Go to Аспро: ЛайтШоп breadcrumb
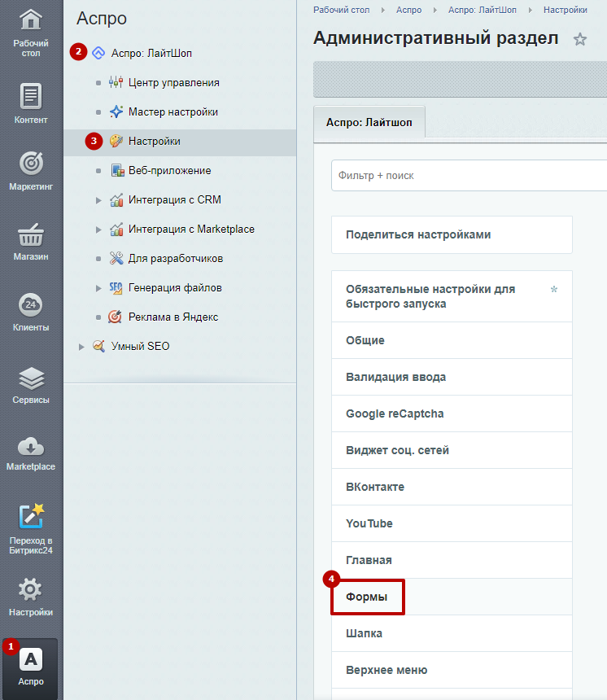Screen dimensions: 607x700 tap(483, 10)
